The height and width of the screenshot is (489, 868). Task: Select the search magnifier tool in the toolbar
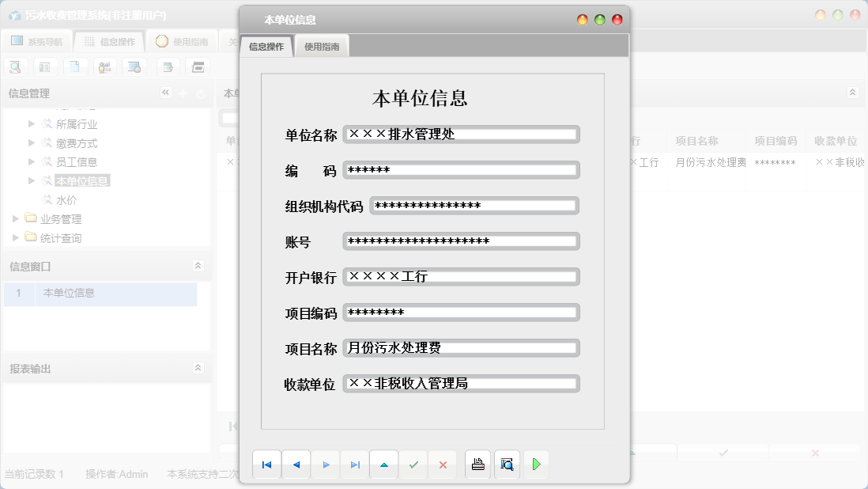click(15, 66)
